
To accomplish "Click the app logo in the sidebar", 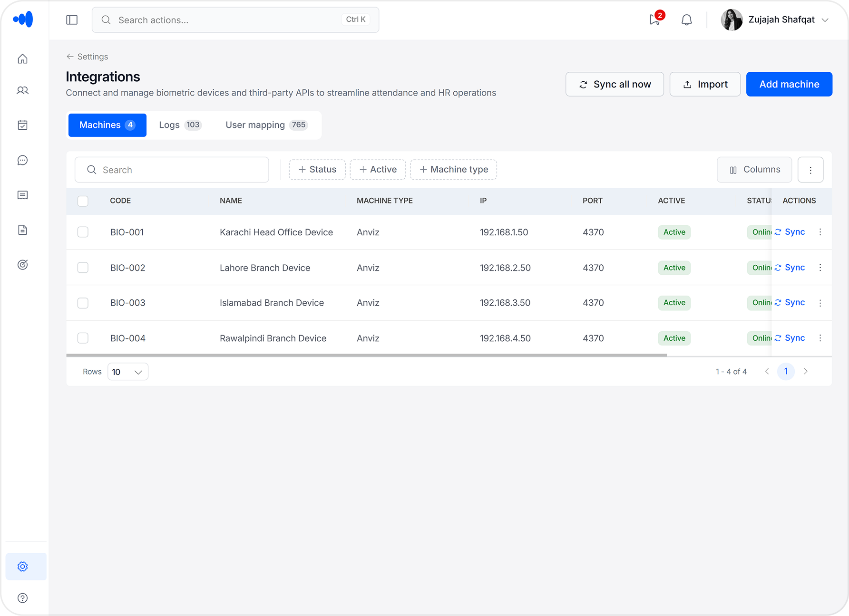I will click(23, 19).
